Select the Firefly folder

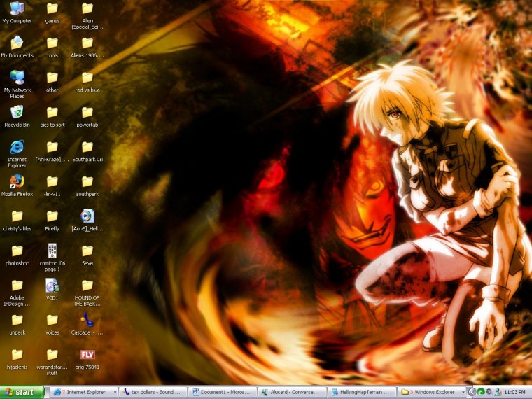pyautogui.click(x=52, y=220)
